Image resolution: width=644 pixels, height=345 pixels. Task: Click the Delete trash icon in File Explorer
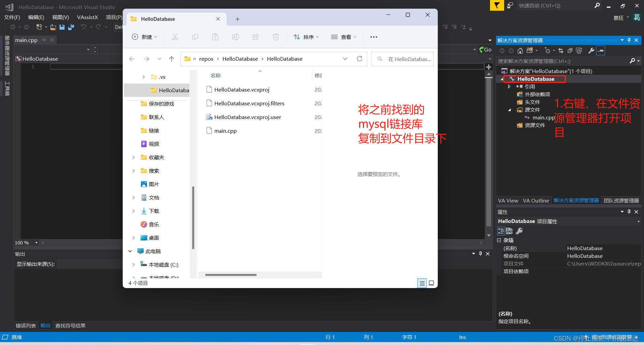point(276,37)
